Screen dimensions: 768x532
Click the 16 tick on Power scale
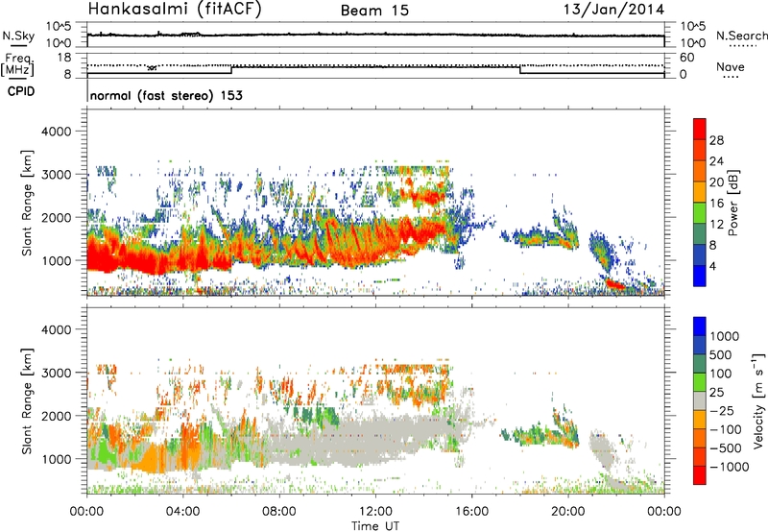(x=716, y=204)
